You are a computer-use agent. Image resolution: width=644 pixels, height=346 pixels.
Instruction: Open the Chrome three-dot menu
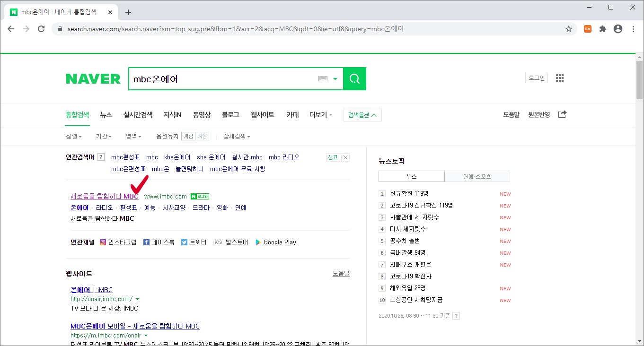pyautogui.click(x=633, y=29)
